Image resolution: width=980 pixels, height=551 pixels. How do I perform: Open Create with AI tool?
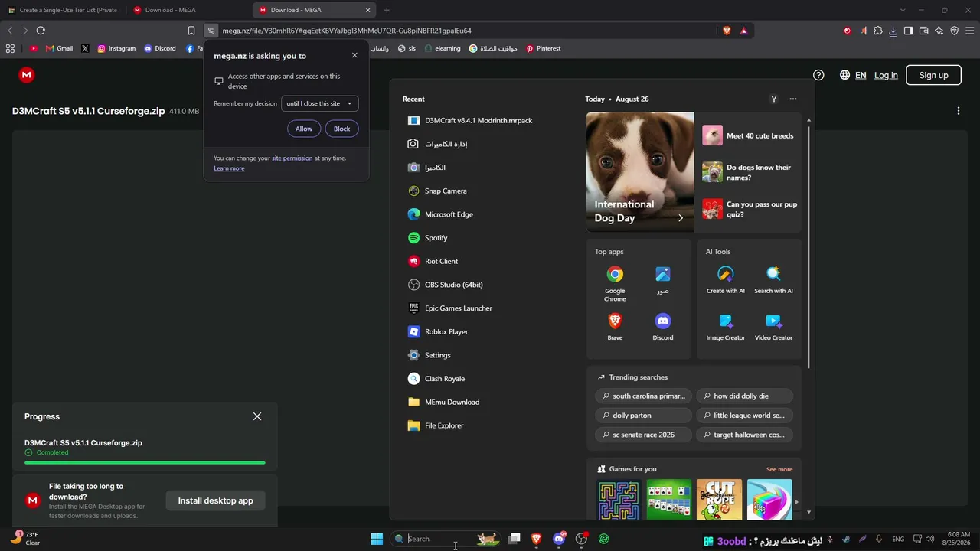[x=726, y=280]
